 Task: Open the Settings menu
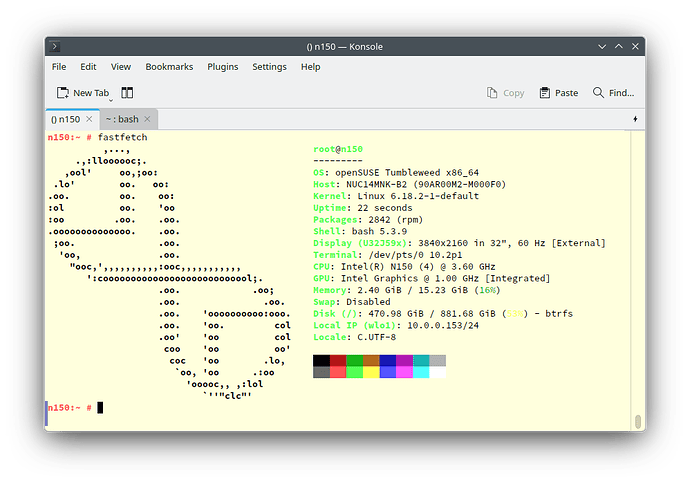(269, 67)
